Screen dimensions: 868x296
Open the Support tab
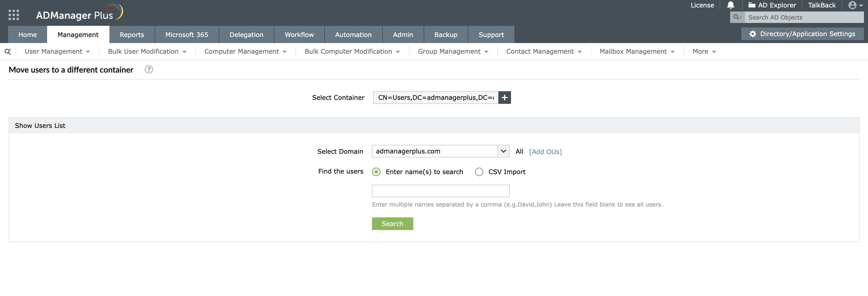coord(491,35)
